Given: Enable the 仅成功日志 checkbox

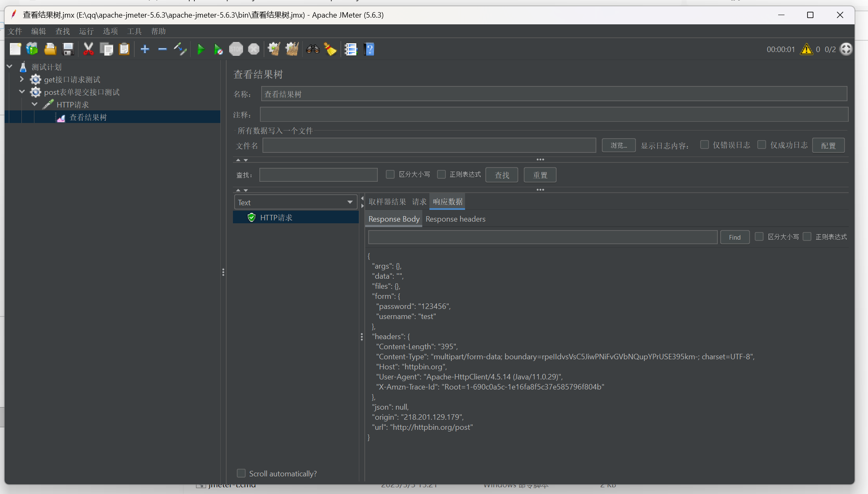Looking at the screenshot, I should click(x=762, y=145).
